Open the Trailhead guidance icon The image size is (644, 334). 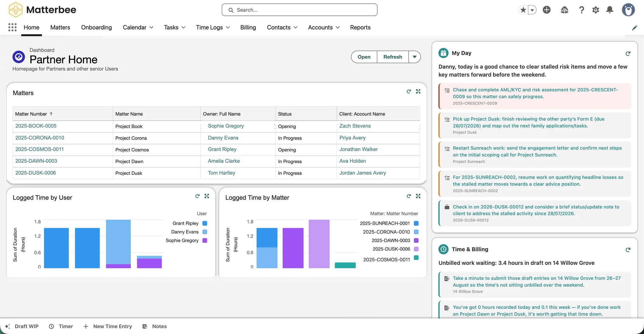click(564, 10)
